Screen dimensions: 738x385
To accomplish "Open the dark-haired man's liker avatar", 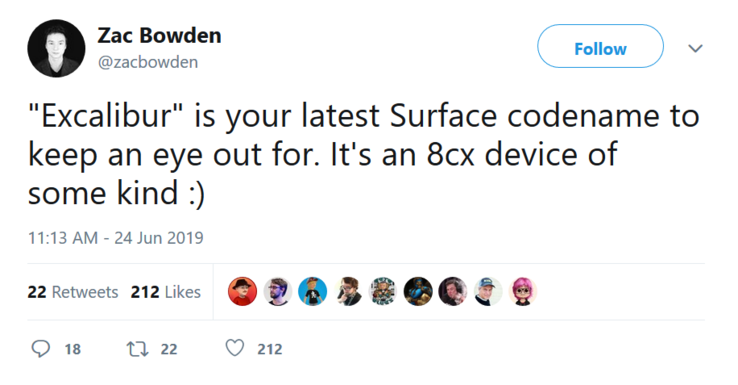I will point(453,291).
